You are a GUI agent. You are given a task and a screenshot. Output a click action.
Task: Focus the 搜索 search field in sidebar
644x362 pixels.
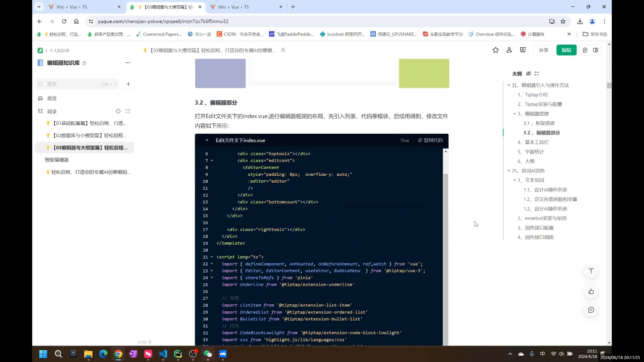(77, 84)
